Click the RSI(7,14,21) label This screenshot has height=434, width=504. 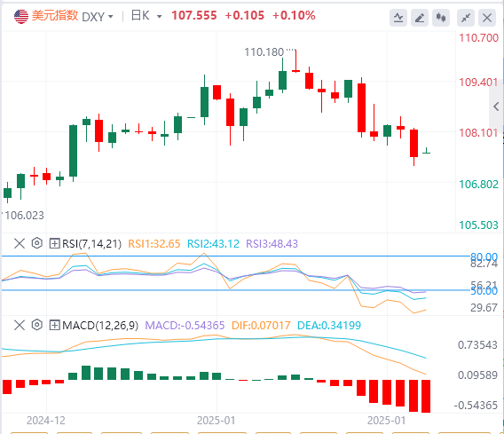[92, 244]
